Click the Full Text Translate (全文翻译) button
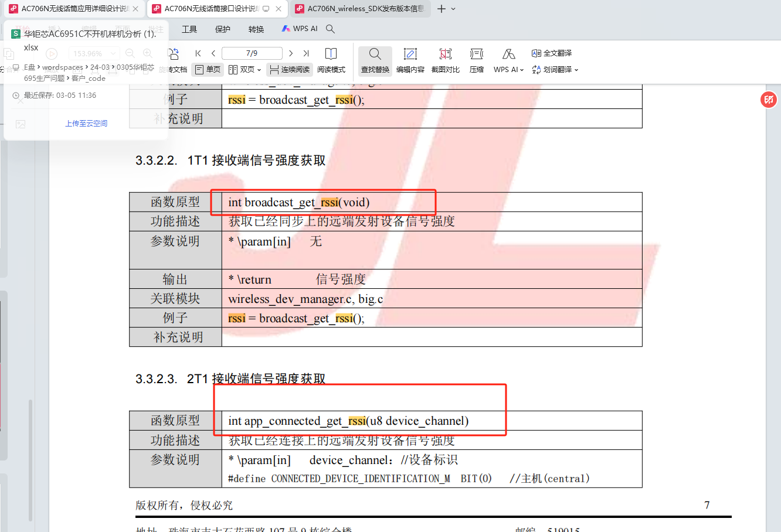781x532 pixels. coord(552,53)
